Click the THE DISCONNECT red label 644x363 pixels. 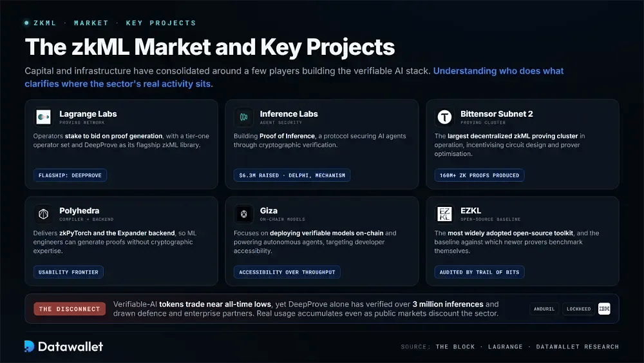[70, 309]
